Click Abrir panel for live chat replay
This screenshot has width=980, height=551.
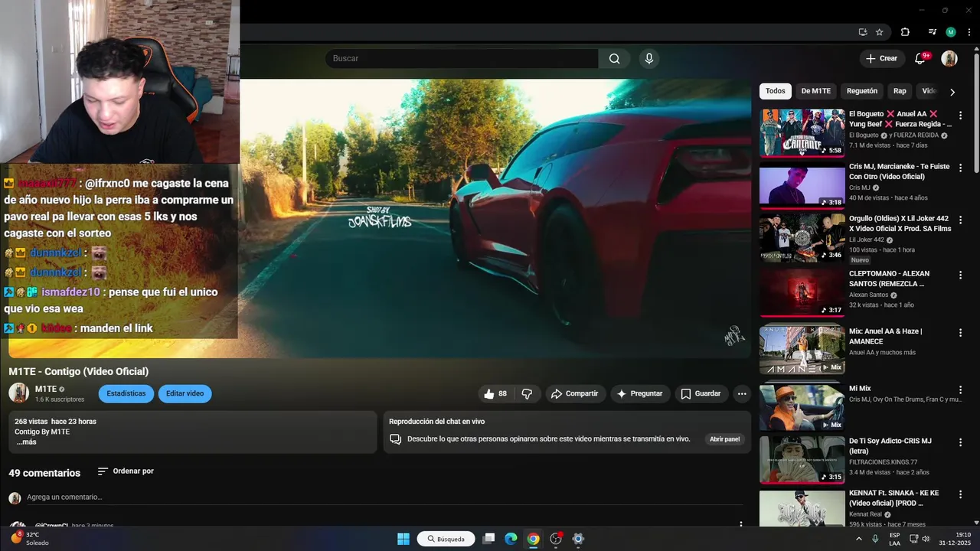click(724, 439)
